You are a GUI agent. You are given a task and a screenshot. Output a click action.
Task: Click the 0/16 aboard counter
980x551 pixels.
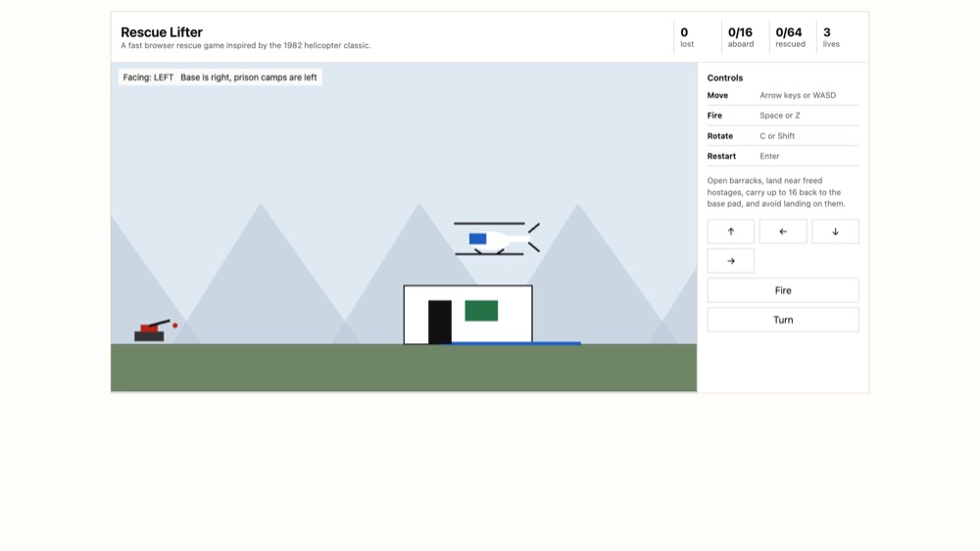click(x=741, y=37)
